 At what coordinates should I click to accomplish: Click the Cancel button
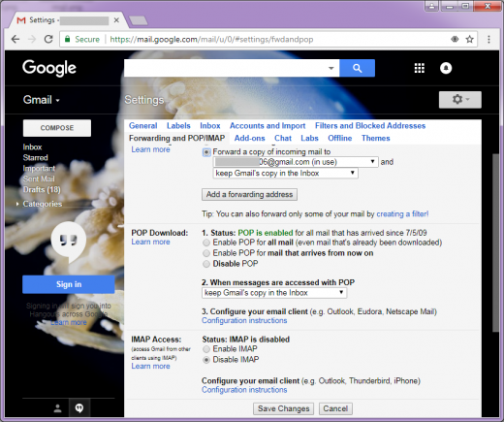(335, 408)
